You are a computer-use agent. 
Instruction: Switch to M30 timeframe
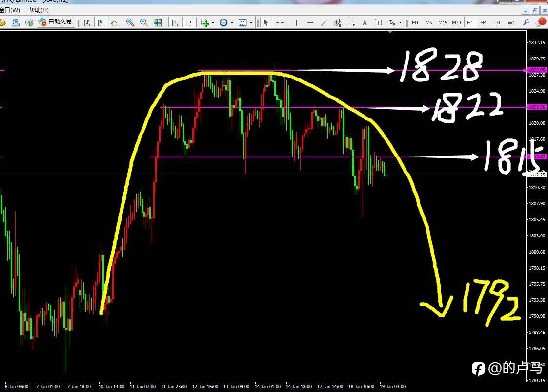tap(456, 23)
